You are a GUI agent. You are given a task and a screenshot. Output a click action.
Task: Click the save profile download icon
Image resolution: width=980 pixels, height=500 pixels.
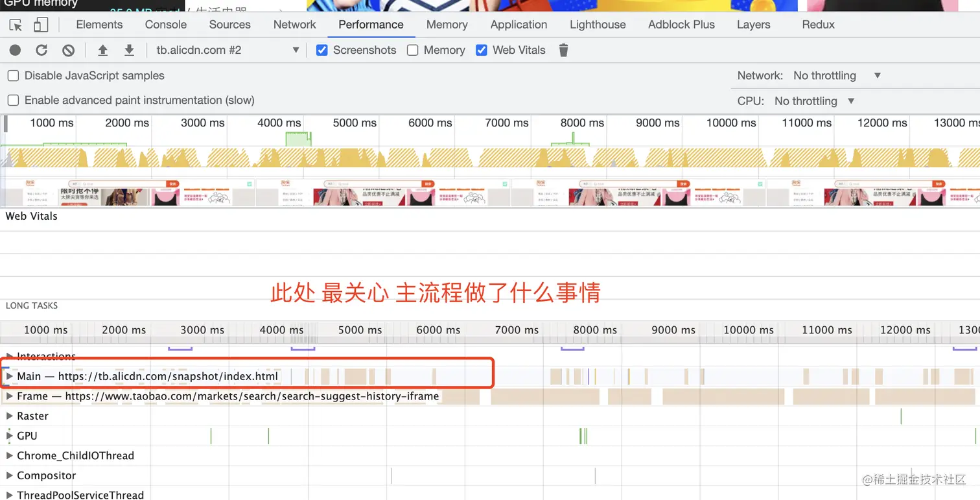click(129, 50)
